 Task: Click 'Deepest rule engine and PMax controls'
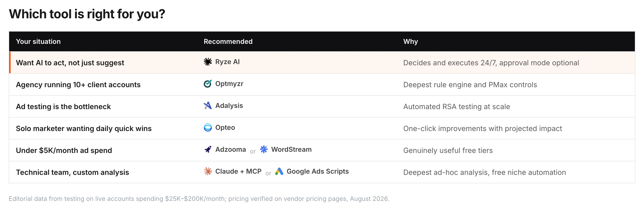470,85
